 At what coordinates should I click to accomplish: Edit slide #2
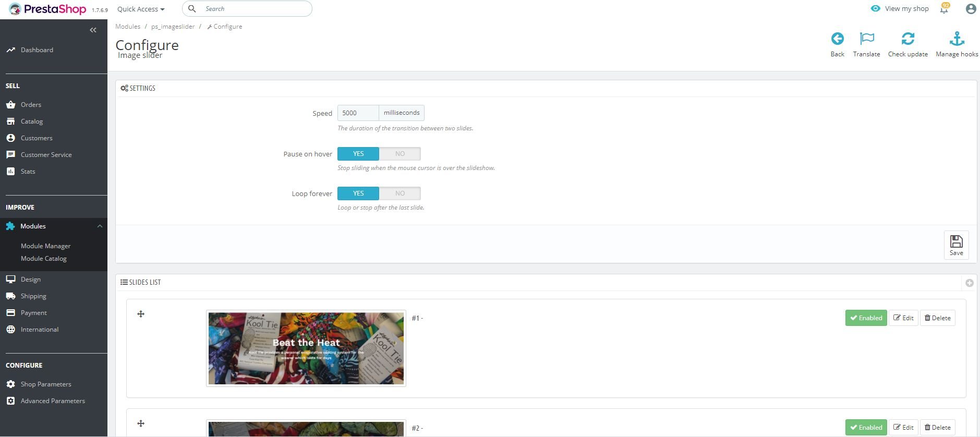(903, 428)
